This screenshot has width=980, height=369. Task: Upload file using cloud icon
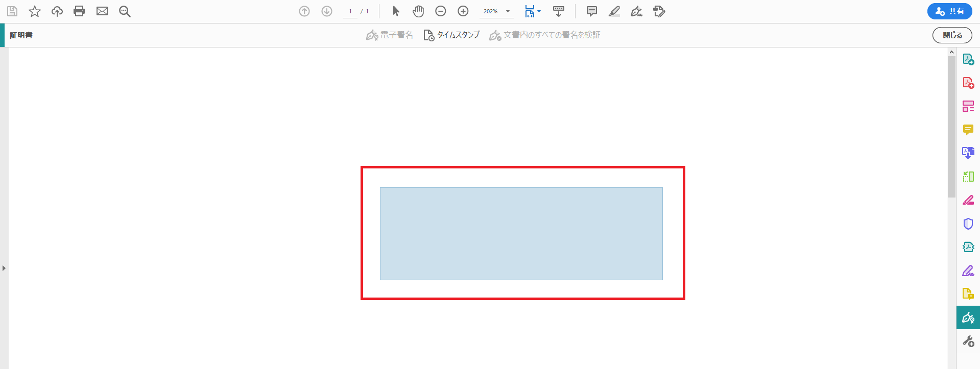point(57,11)
